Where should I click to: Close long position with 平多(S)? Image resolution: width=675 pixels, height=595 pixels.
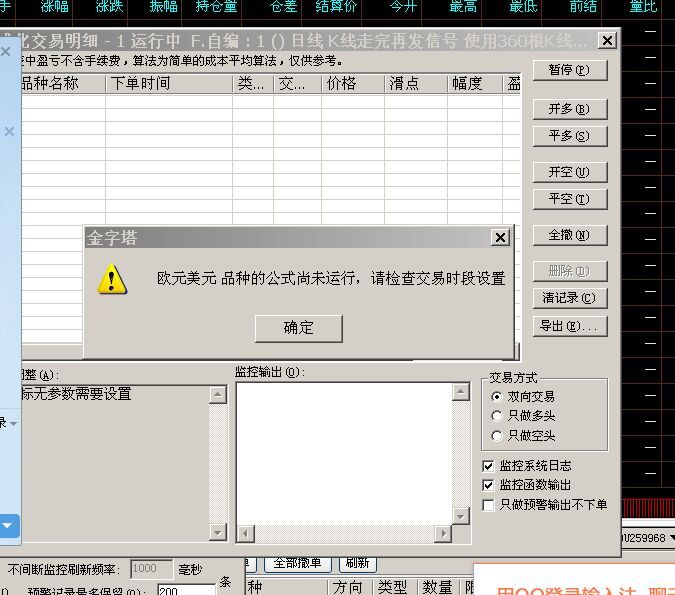[570, 136]
